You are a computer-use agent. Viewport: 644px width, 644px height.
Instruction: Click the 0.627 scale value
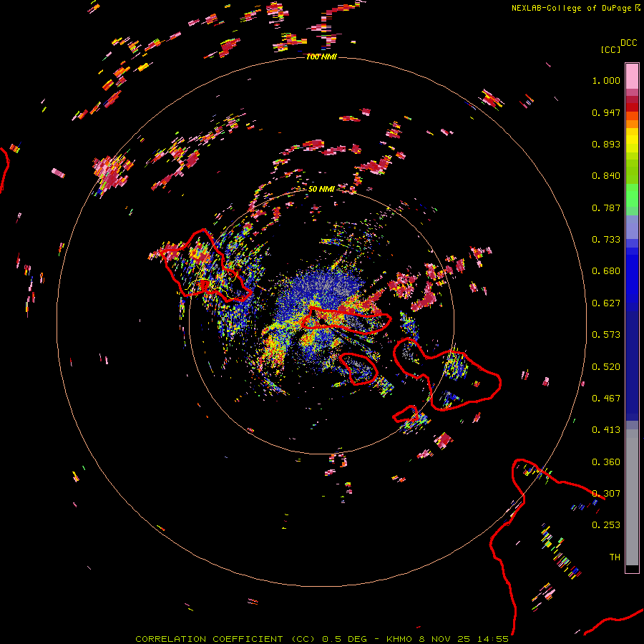click(606, 303)
